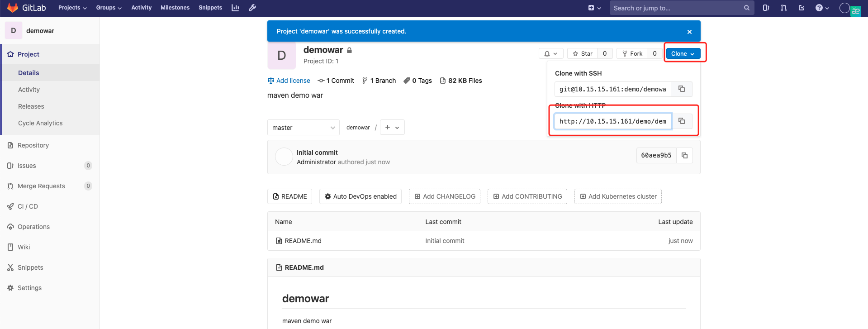868x329 pixels.
Task: Open the Groups menu in navbar
Action: pyautogui.click(x=109, y=8)
